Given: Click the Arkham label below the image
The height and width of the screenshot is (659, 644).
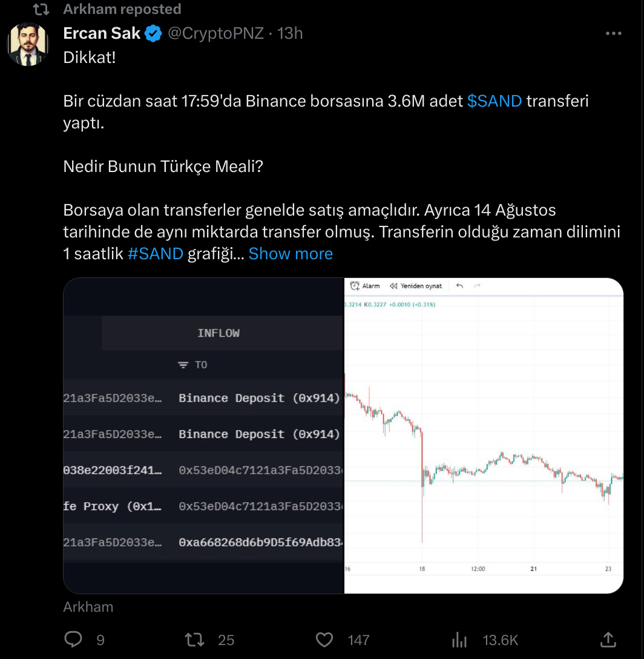Looking at the screenshot, I should [88, 607].
